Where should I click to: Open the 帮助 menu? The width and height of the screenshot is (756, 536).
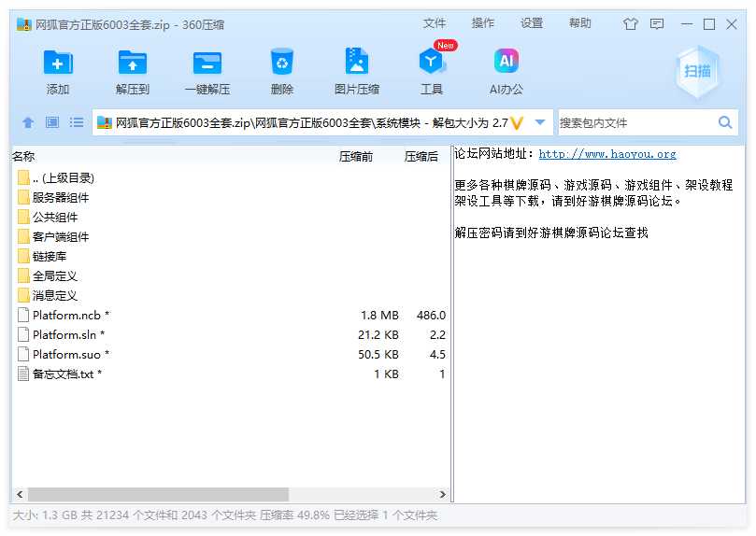click(579, 23)
